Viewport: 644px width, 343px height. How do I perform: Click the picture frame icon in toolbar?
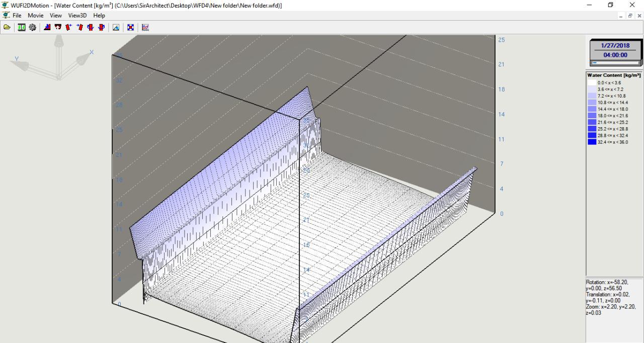[116, 28]
